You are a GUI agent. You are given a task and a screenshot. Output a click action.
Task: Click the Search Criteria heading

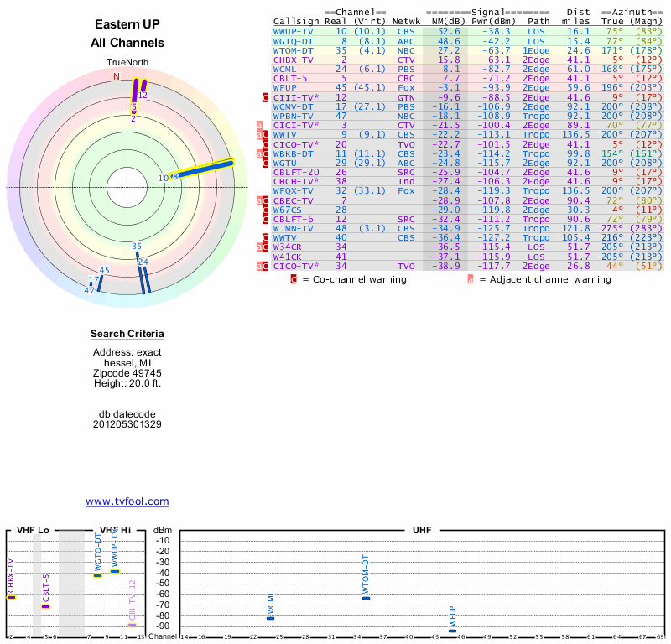(127, 335)
